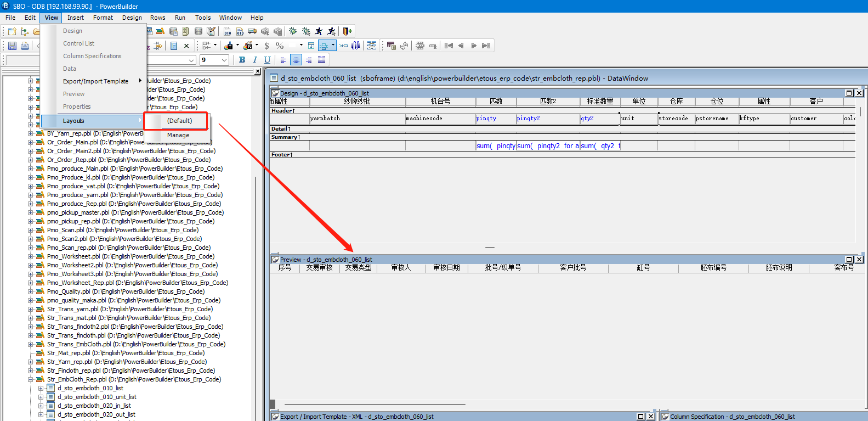The image size is (868, 421).
Task: Select Str_Yarn_rep.pbl in the library tree
Action: (x=127, y=362)
